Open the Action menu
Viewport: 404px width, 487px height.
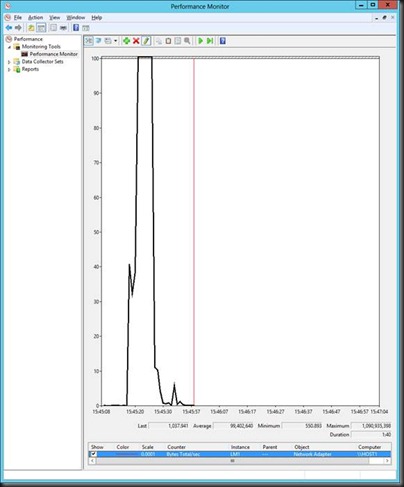pyautogui.click(x=35, y=17)
